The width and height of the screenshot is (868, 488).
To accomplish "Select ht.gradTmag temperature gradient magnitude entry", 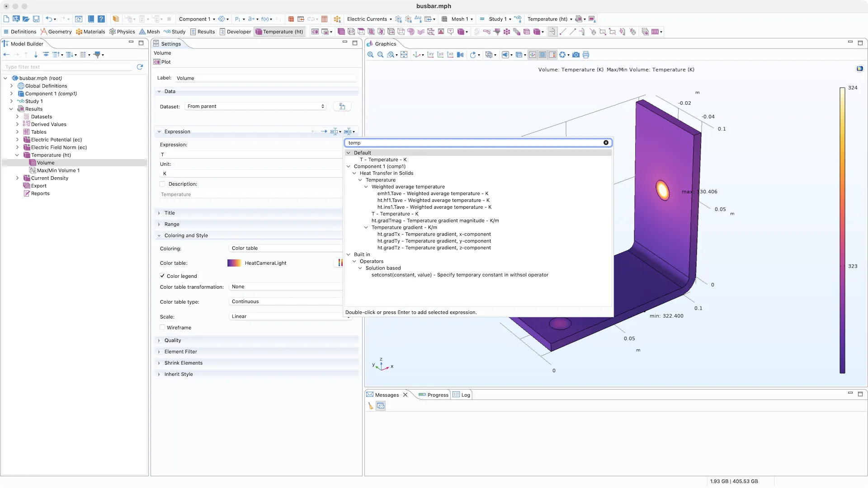I will [435, 221].
